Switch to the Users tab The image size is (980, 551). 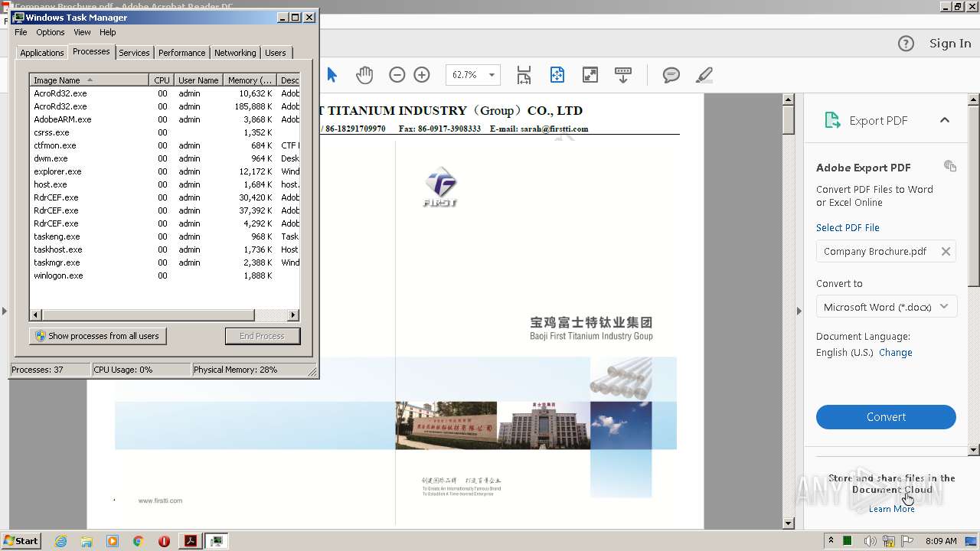tap(276, 53)
